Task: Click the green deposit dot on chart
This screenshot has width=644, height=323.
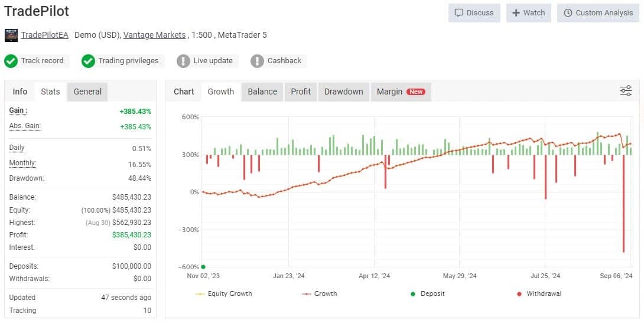Action: (203, 267)
